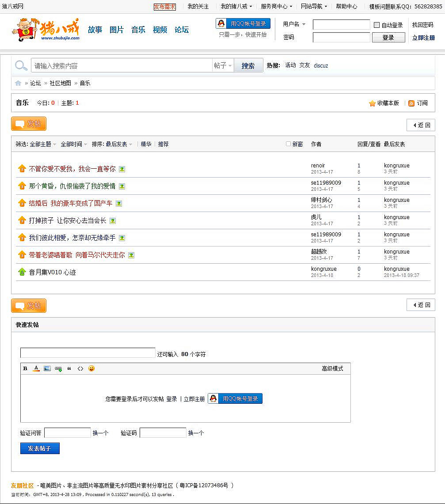Open 音乐 nav section in header
Image resolution: width=445 pixels, height=504 pixels.
tap(138, 30)
